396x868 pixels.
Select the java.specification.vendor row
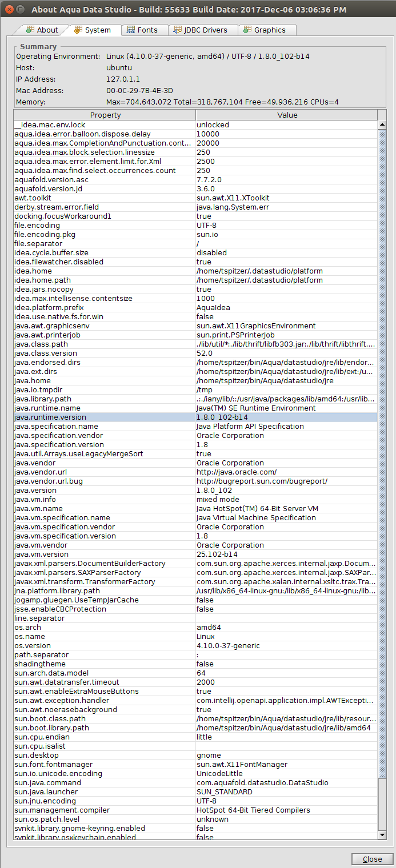tap(195, 435)
